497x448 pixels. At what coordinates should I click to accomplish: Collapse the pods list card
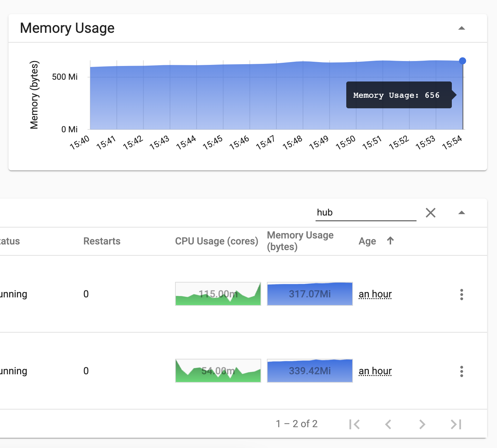pos(461,213)
